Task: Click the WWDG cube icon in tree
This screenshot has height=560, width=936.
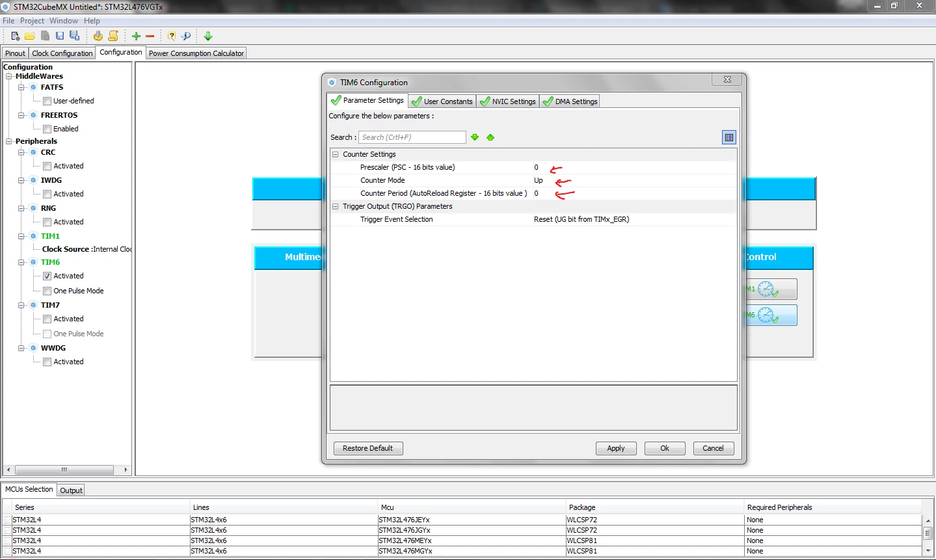Action: pos(33,348)
